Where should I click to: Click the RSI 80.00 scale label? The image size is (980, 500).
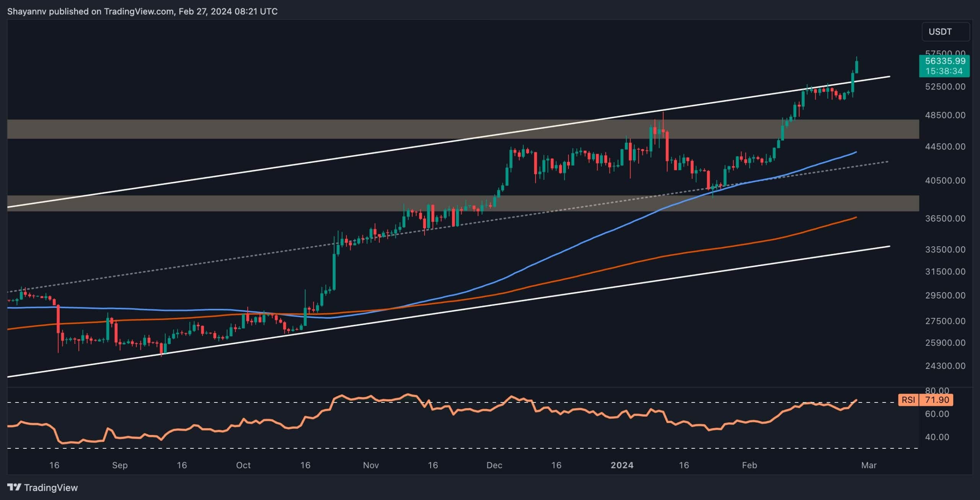(936, 391)
